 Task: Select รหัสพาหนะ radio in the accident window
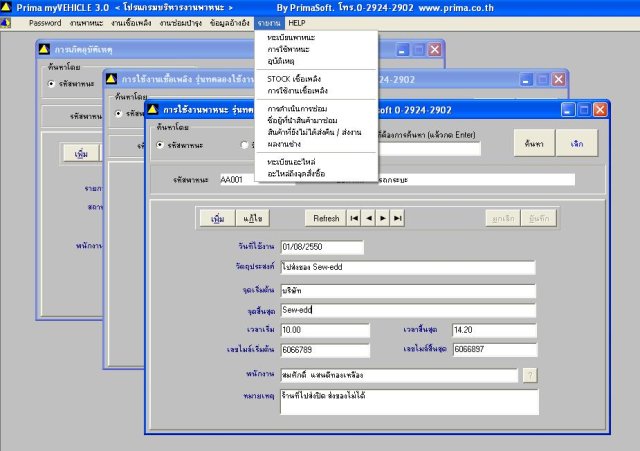point(51,84)
